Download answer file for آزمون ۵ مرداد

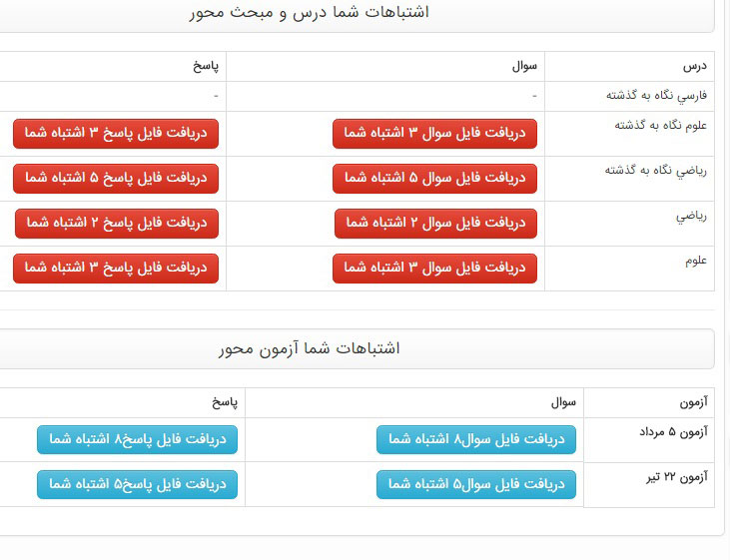[138, 439]
